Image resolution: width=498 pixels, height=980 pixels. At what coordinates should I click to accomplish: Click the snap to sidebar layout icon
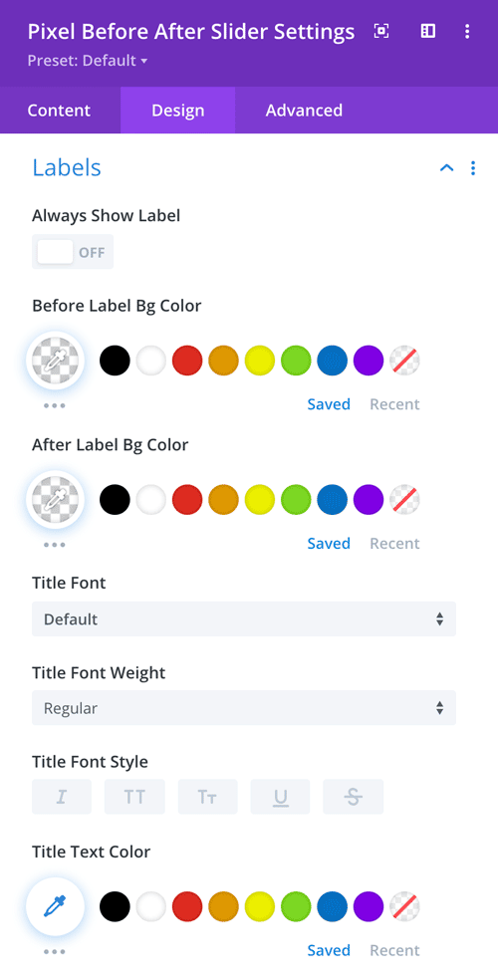[x=428, y=31]
